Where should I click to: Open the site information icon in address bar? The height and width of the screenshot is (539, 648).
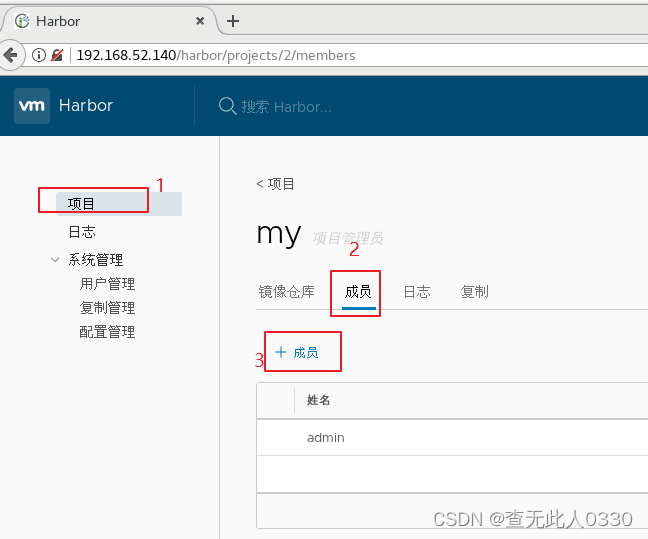click(x=39, y=55)
